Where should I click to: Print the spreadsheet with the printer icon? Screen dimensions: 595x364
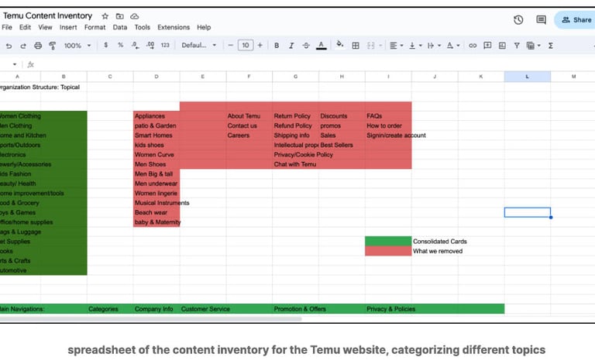[38, 46]
